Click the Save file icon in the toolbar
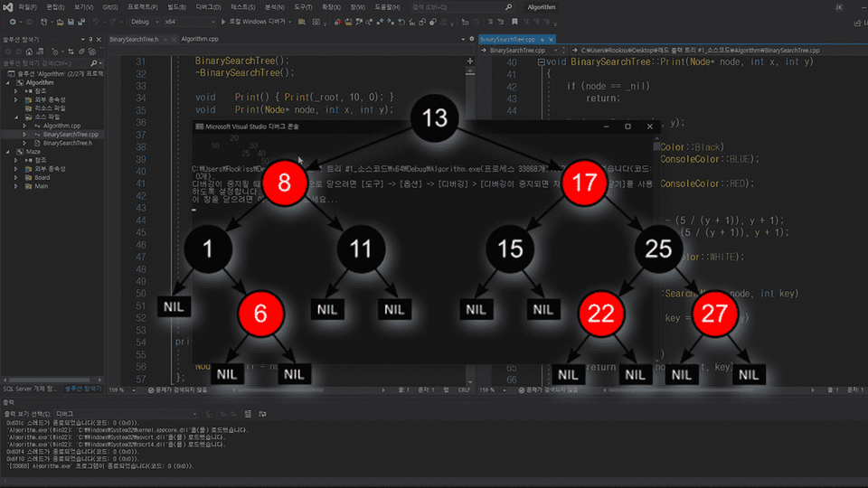 [71, 22]
